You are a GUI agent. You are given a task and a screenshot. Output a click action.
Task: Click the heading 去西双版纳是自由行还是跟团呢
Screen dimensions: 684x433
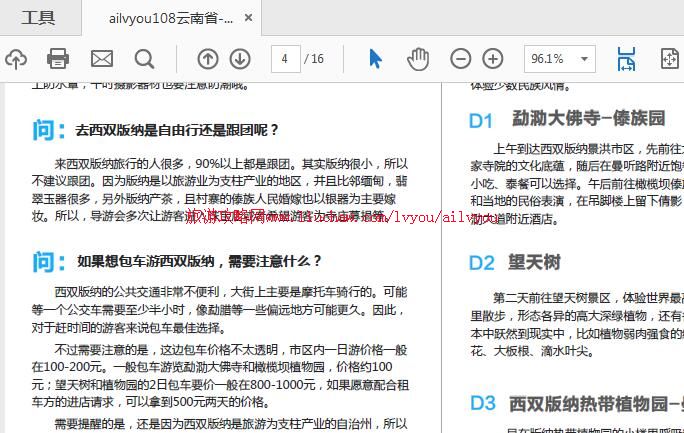[177, 130]
